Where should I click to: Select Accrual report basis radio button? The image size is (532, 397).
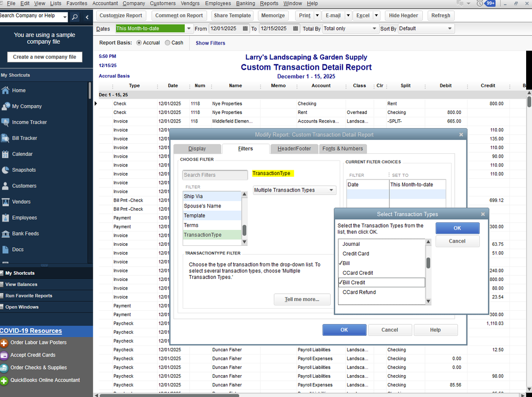[140, 43]
